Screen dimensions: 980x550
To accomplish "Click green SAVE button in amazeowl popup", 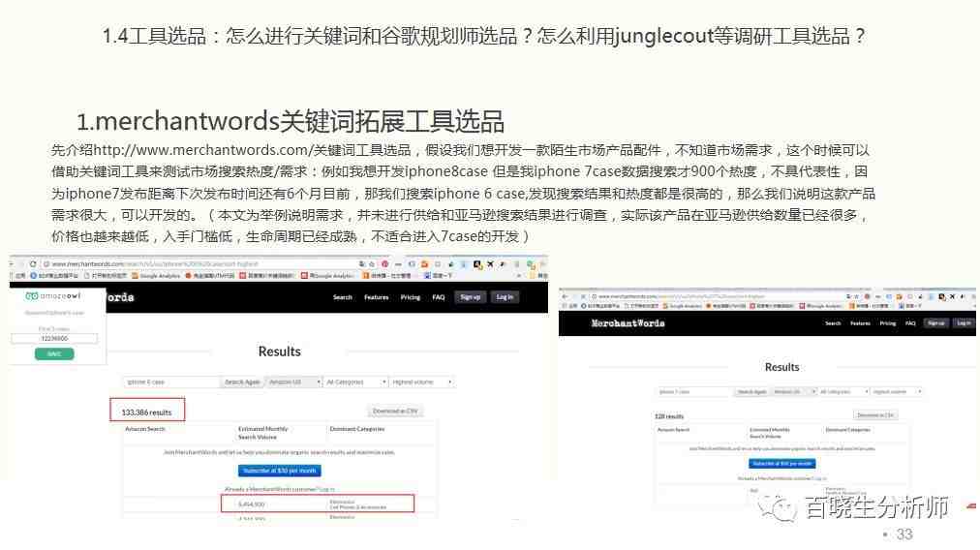I will [54, 353].
